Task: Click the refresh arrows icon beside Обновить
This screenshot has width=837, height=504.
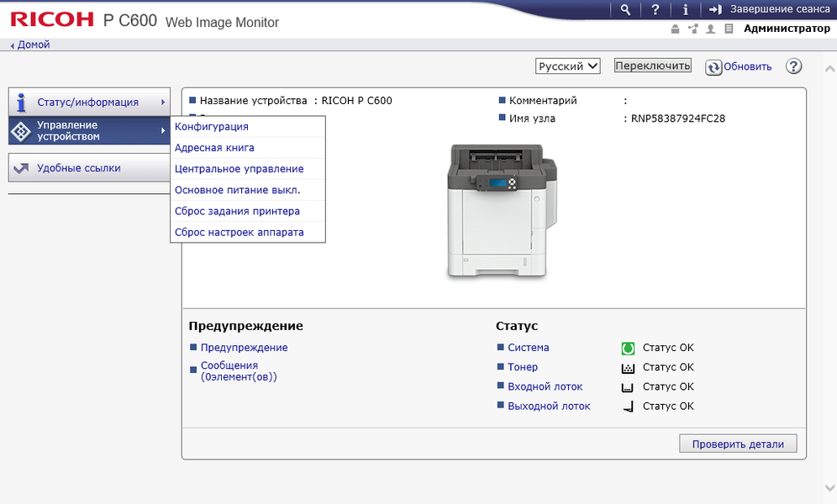Action: (x=713, y=67)
